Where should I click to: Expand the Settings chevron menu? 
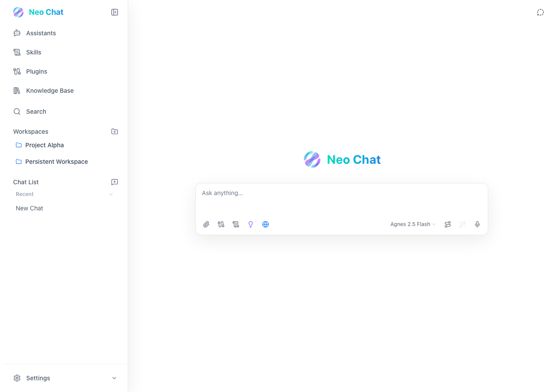[114, 378]
